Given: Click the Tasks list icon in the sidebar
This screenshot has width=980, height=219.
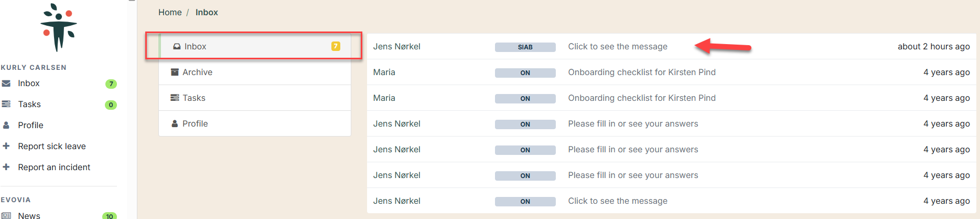Looking at the screenshot, I should [6, 105].
